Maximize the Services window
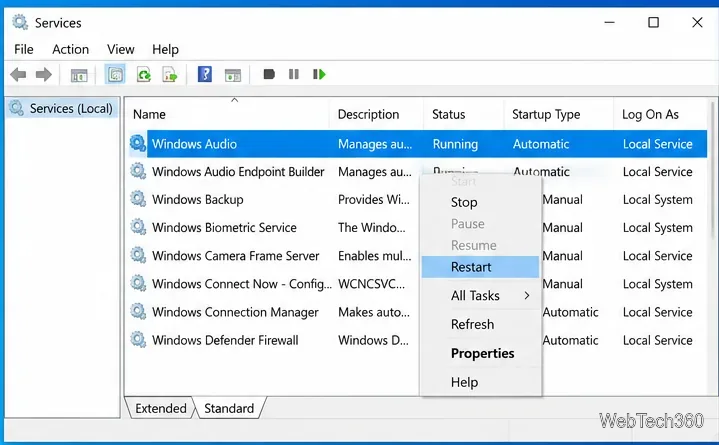 (x=653, y=22)
